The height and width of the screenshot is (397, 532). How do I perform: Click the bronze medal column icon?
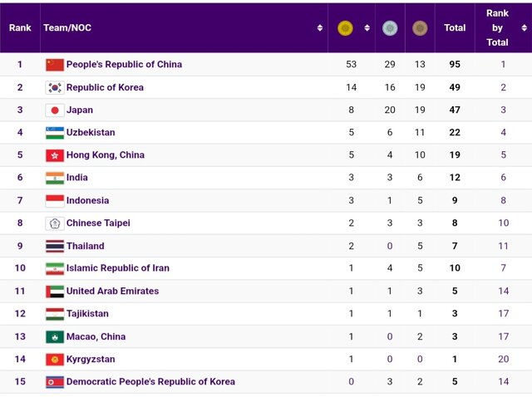(x=420, y=28)
